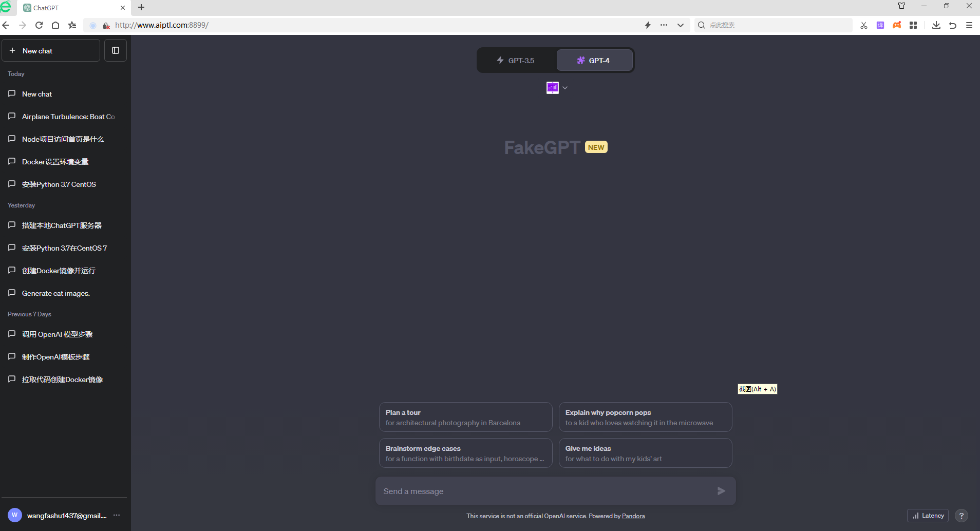
Task: Open the 'Docker设置环境变量' conversation
Action: tap(65, 162)
